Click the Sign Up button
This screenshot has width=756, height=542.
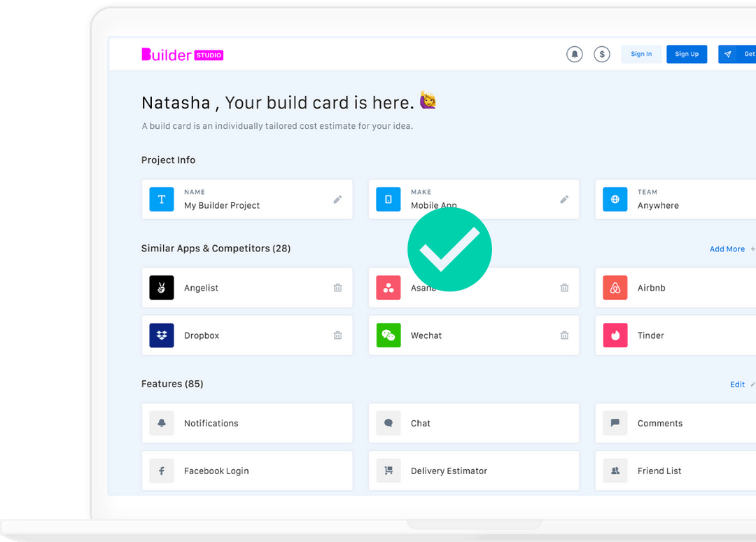click(x=687, y=54)
